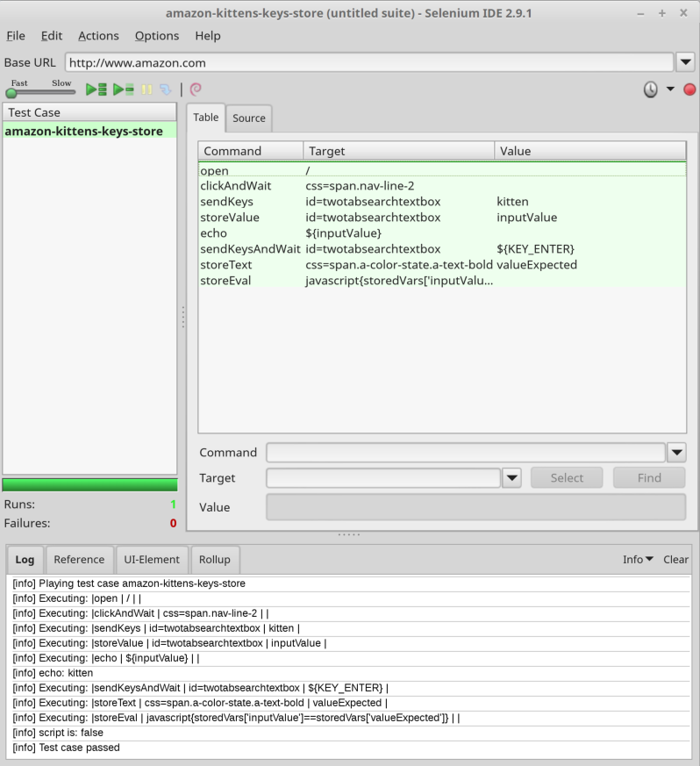Open the Actions menu
Image resolution: width=700 pixels, height=766 pixels.
98,36
